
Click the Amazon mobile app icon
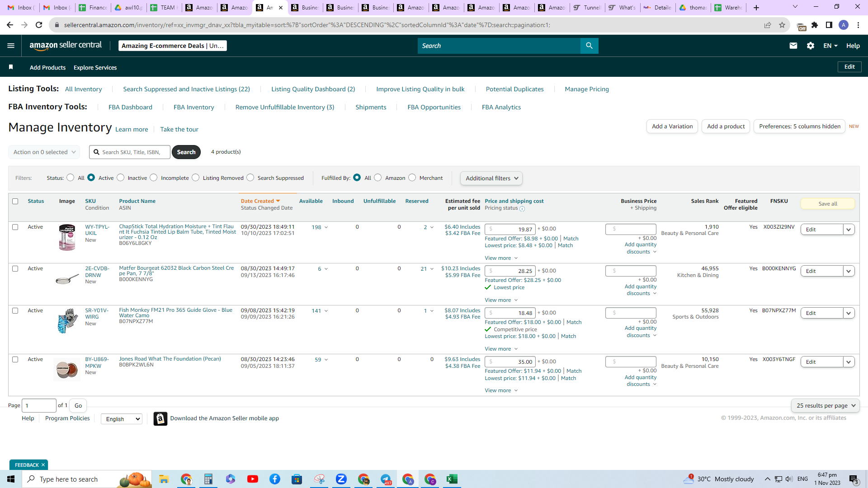[x=160, y=419]
